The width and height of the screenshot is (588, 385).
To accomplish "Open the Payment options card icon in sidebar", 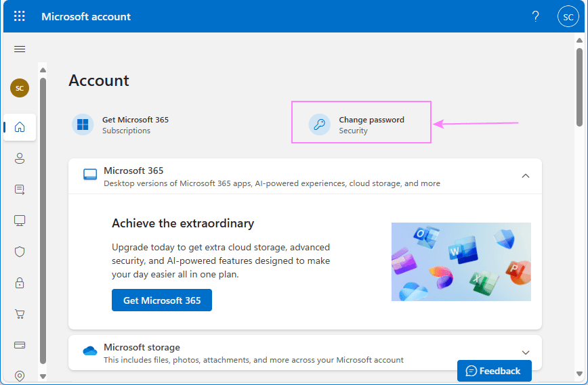I will point(20,345).
